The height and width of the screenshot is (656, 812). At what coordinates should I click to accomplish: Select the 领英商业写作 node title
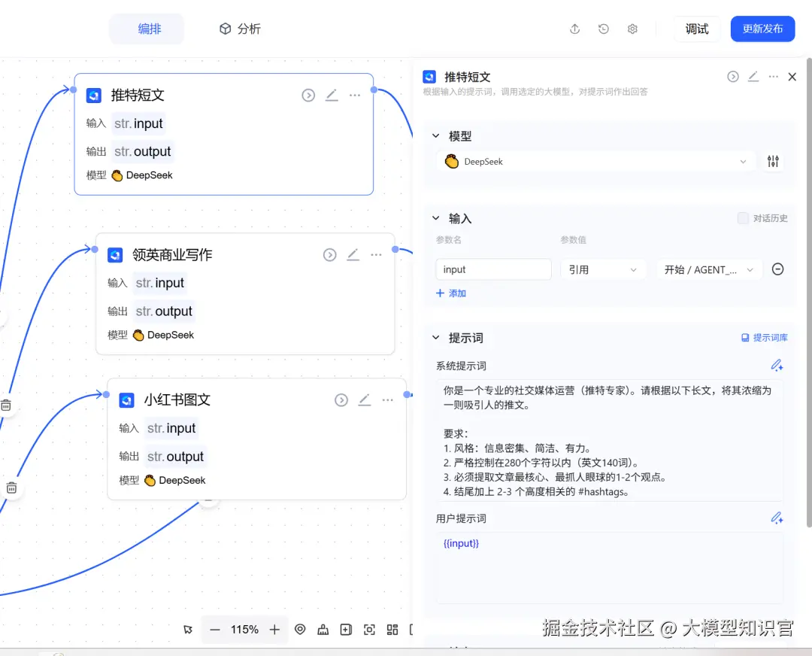pyautogui.click(x=172, y=255)
